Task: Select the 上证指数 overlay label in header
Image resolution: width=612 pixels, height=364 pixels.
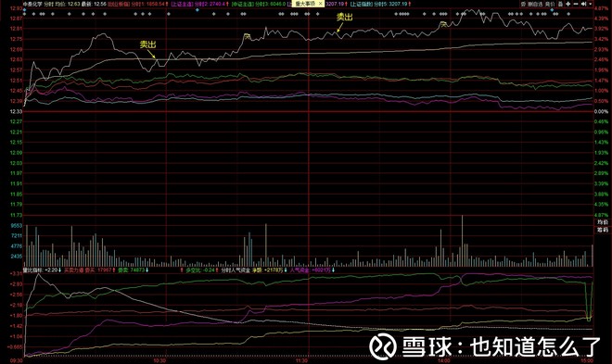Action: (362, 4)
